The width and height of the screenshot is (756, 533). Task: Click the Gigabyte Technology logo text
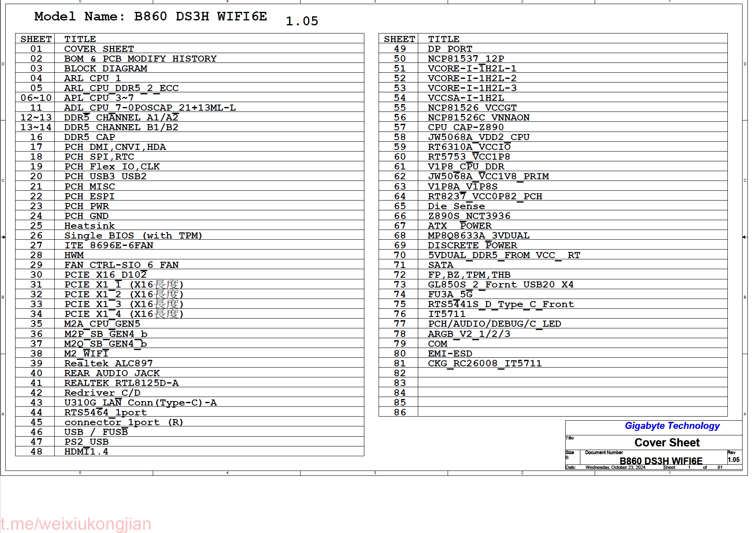pyautogui.click(x=671, y=426)
